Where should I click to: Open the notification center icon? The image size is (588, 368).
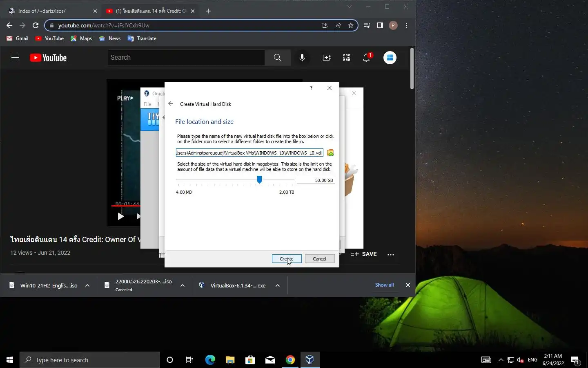(575, 360)
